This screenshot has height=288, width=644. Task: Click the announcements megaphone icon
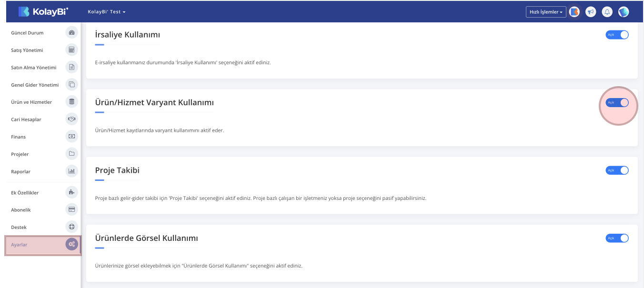click(591, 12)
